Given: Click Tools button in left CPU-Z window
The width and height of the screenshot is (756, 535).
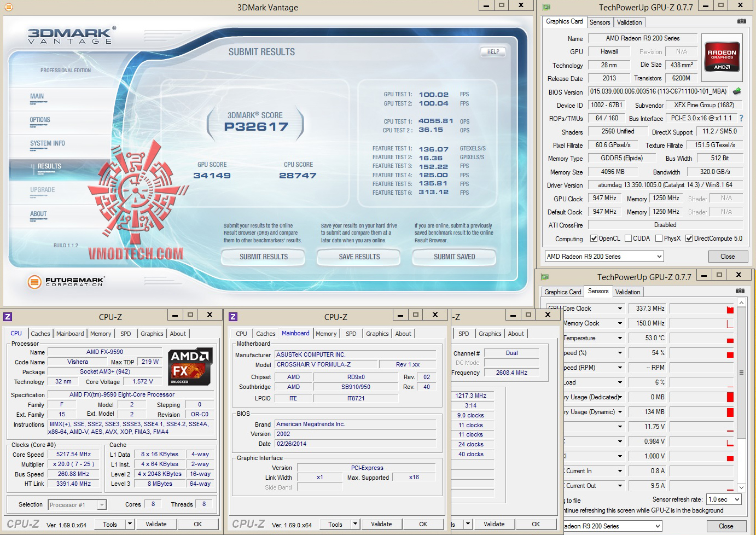Looking at the screenshot, I should 110,524.
